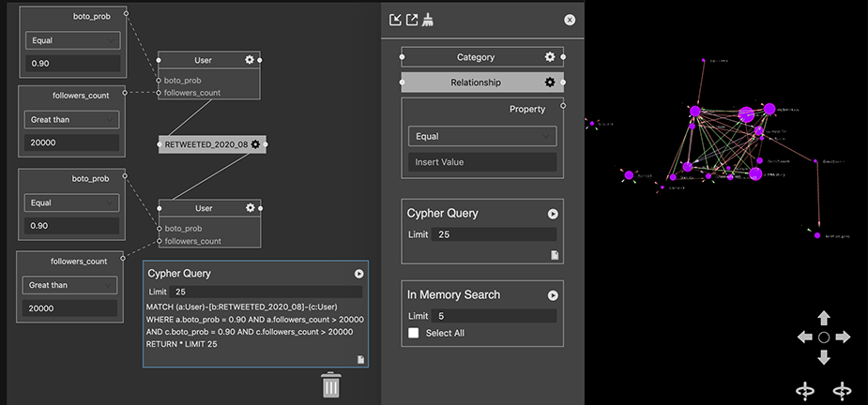868x405 pixels.
Task: Select the Relationship block
Action: [x=475, y=82]
